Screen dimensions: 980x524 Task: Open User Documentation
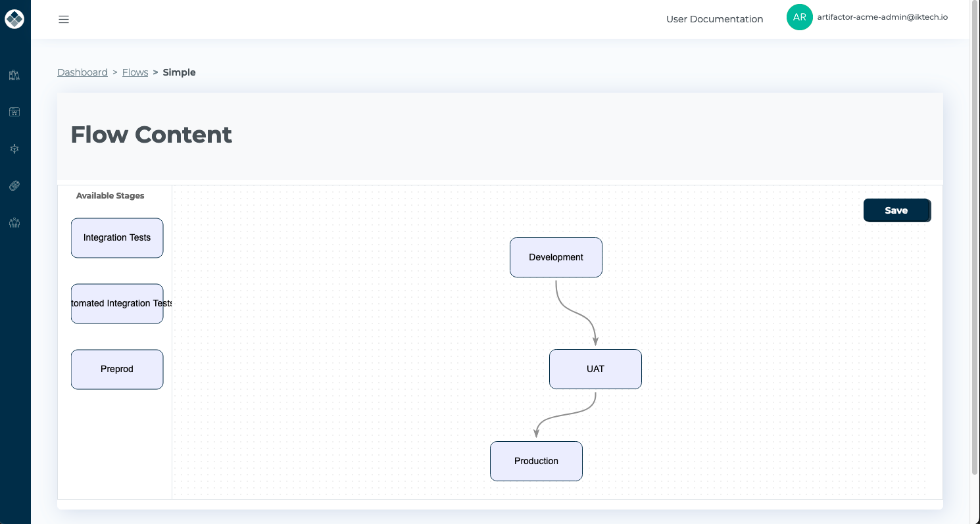[714, 19]
